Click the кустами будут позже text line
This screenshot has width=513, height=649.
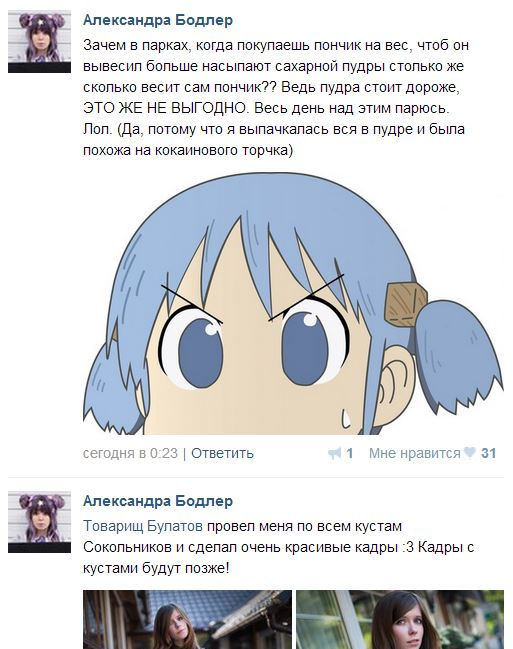[156, 568]
